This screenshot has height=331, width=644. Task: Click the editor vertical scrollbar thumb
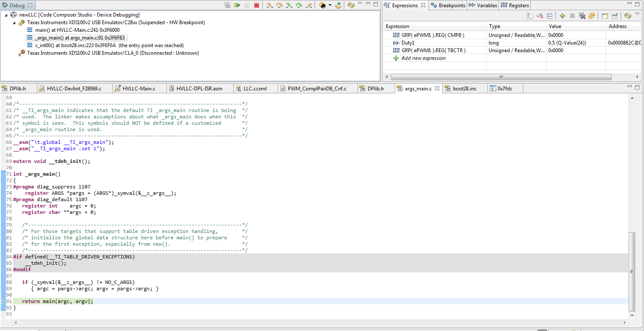[x=632, y=272]
